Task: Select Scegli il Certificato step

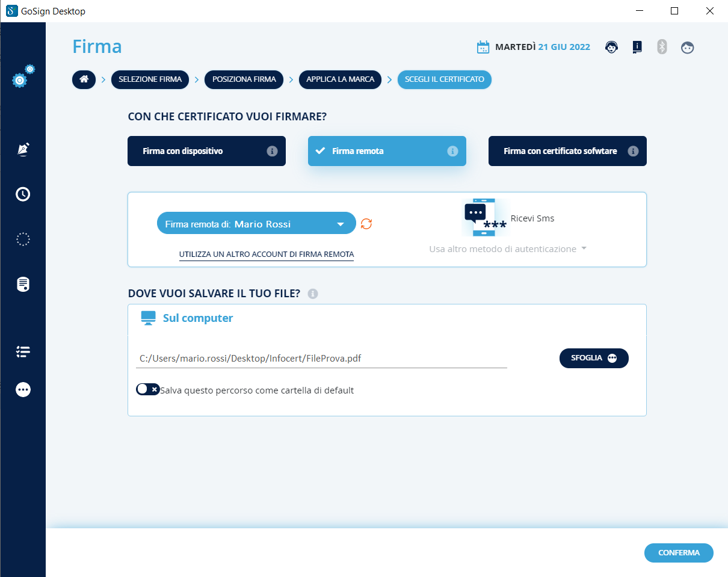Action: point(445,79)
